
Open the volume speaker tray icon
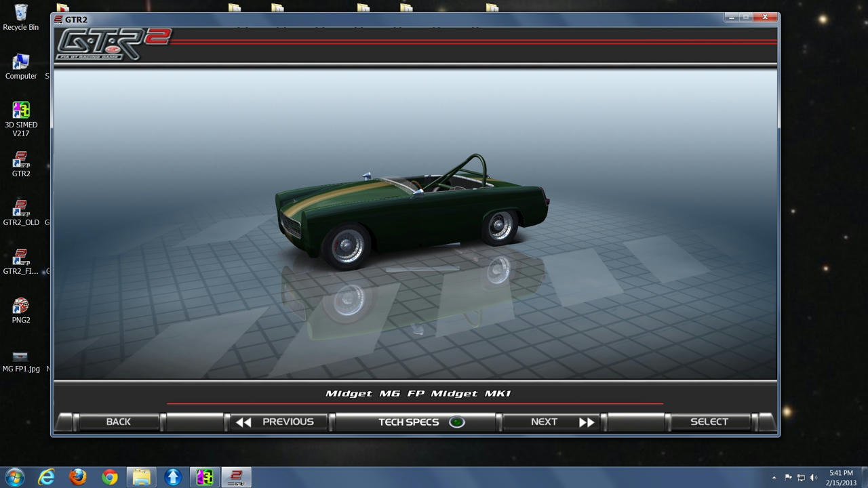814,478
